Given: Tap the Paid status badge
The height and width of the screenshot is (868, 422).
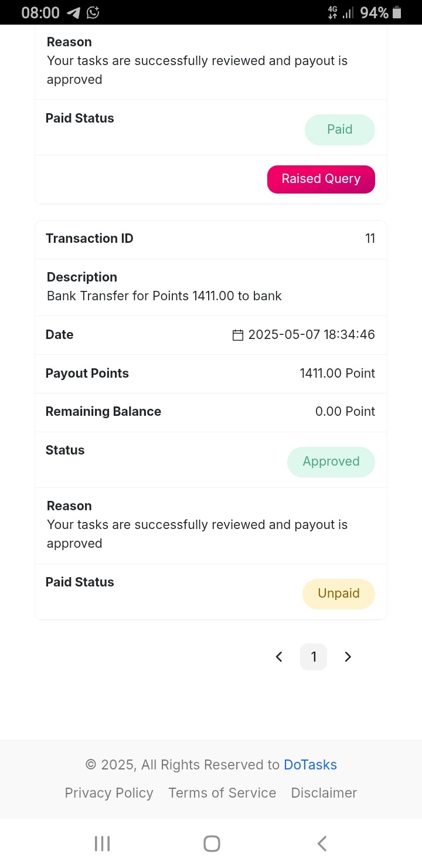Looking at the screenshot, I should (x=340, y=130).
